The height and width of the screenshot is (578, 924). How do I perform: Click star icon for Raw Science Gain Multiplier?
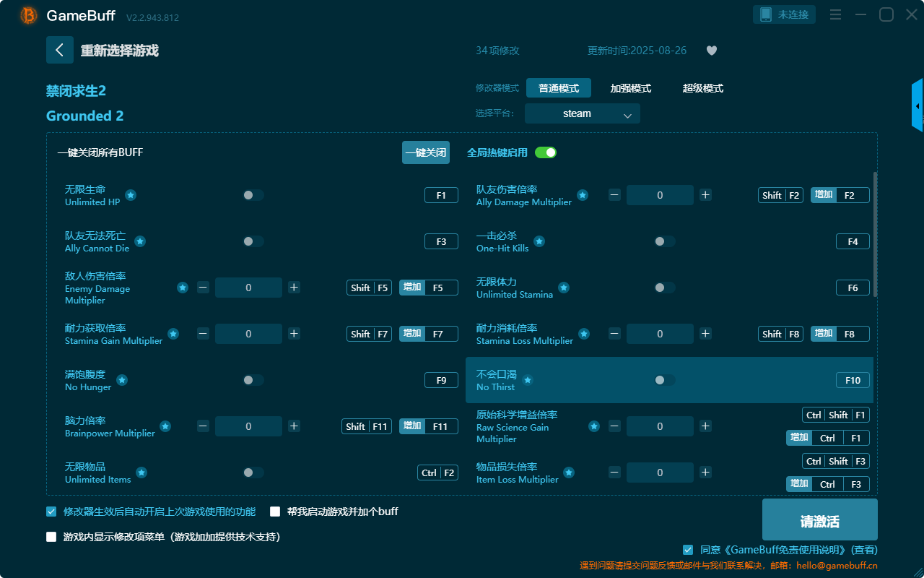pos(594,426)
